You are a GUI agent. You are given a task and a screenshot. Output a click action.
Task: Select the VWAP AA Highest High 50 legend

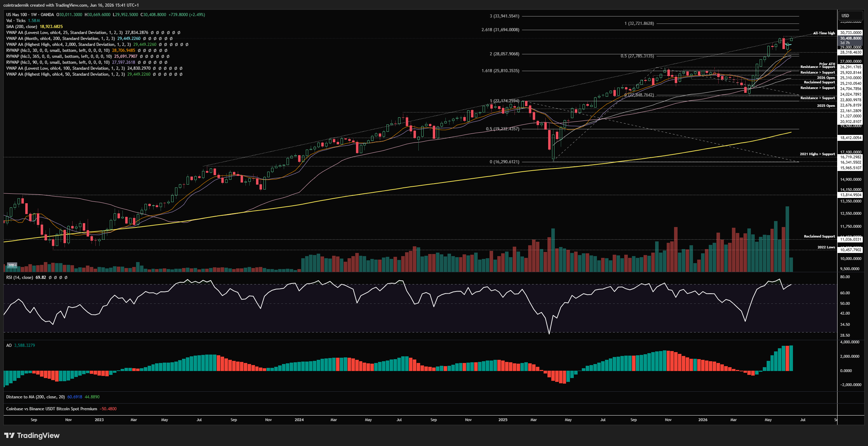pyautogui.click(x=65, y=74)
